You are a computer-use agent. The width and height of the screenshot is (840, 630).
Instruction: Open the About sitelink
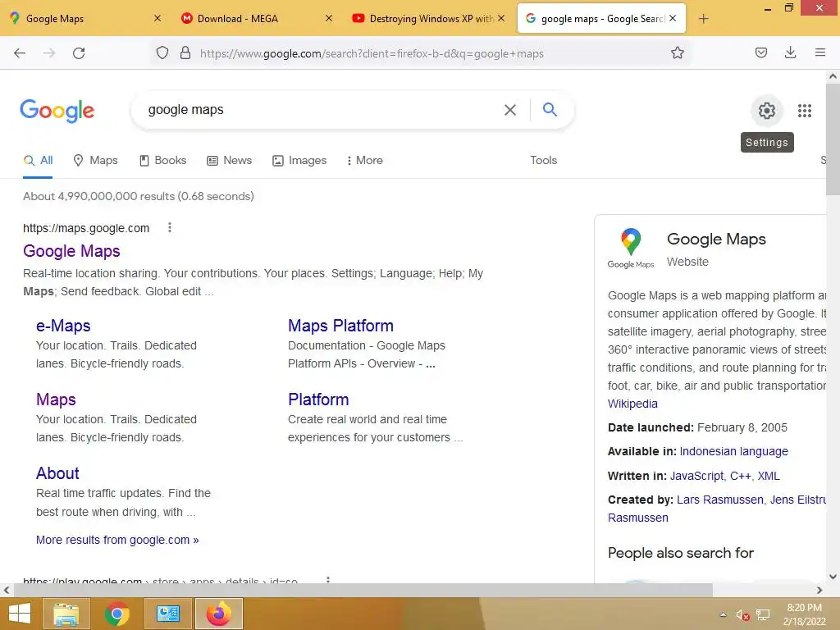[x=57, y=473]
